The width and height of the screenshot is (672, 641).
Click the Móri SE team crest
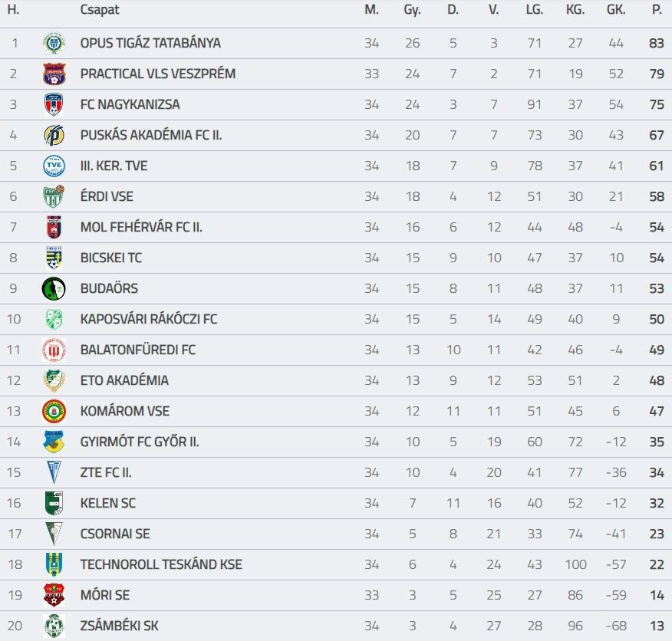tap(54, 595)
